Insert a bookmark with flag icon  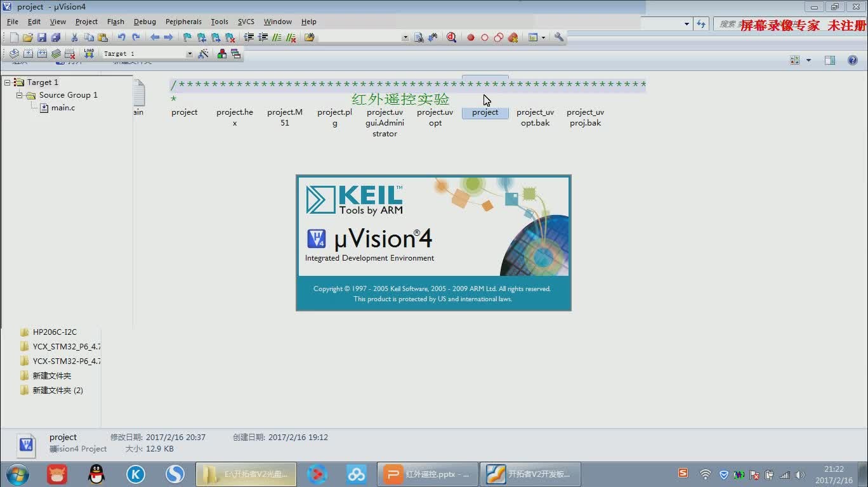[187, 37]
